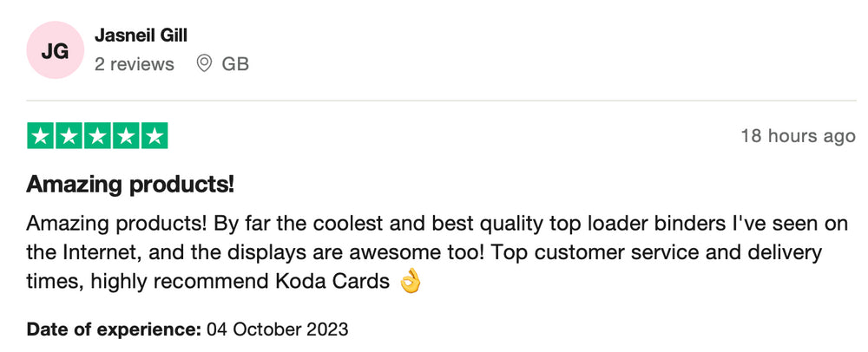Open the bold "Amazing products!" review title
Viewport: 868px width, 352px height.
131,184
